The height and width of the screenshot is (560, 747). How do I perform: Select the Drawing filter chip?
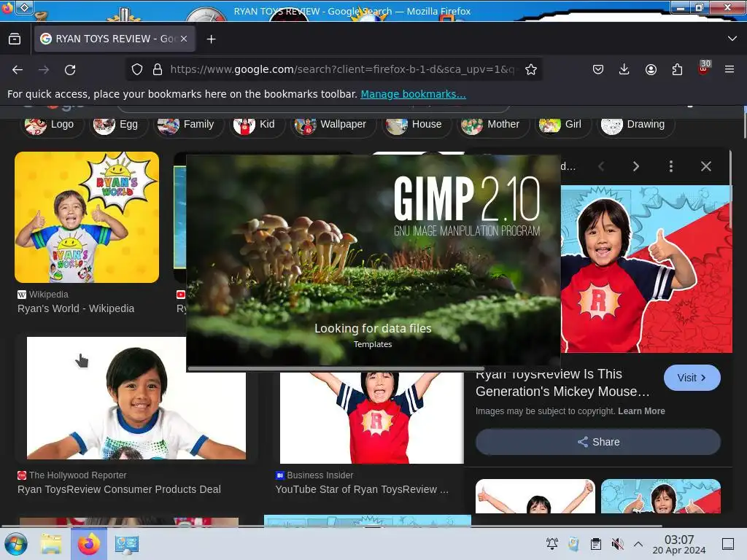click(x=635, y=124)
